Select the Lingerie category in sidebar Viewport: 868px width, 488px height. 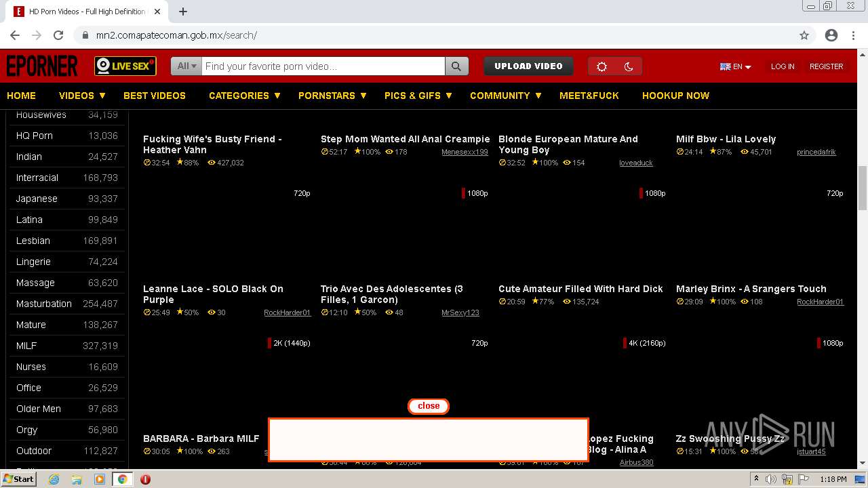coord(66,262)
